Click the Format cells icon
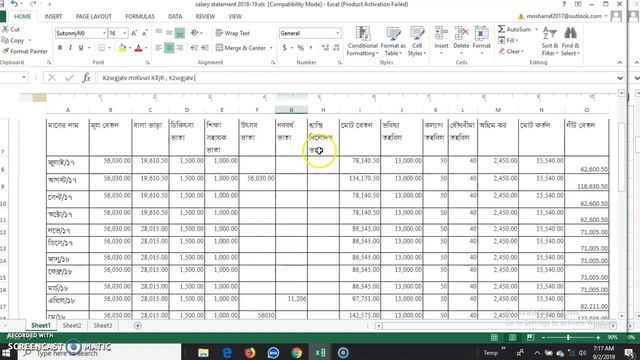This screenshot has width=640, height=360. click(x=481, y=33)
